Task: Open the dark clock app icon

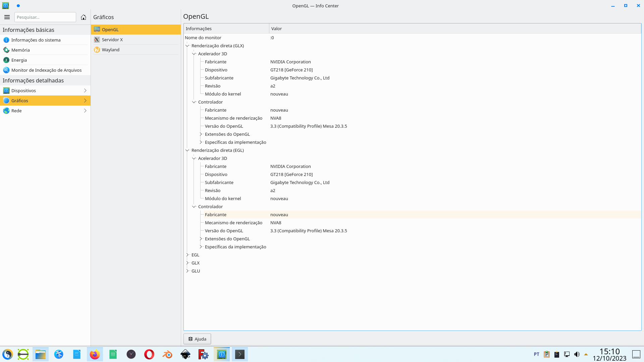Action: click(x=131, y=354)
